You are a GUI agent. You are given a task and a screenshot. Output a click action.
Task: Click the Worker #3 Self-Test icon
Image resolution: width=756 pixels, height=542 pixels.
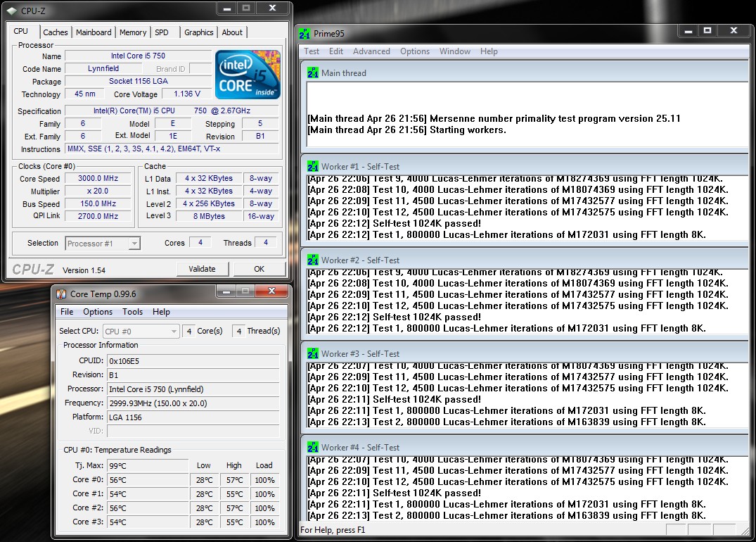coord(313,354)
